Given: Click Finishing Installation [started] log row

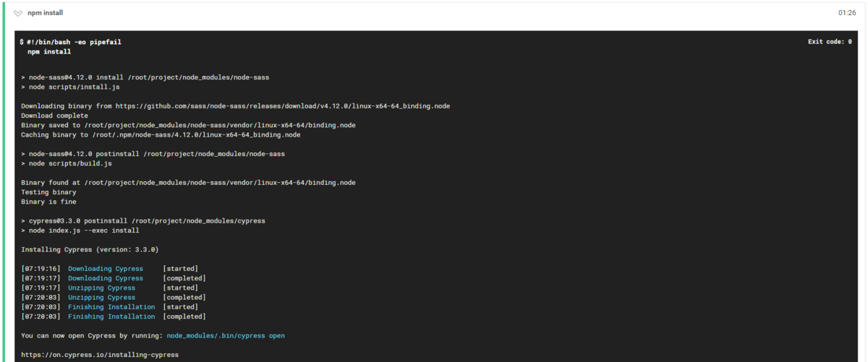Looking at the screenshot, I should [x=109, y=307].
